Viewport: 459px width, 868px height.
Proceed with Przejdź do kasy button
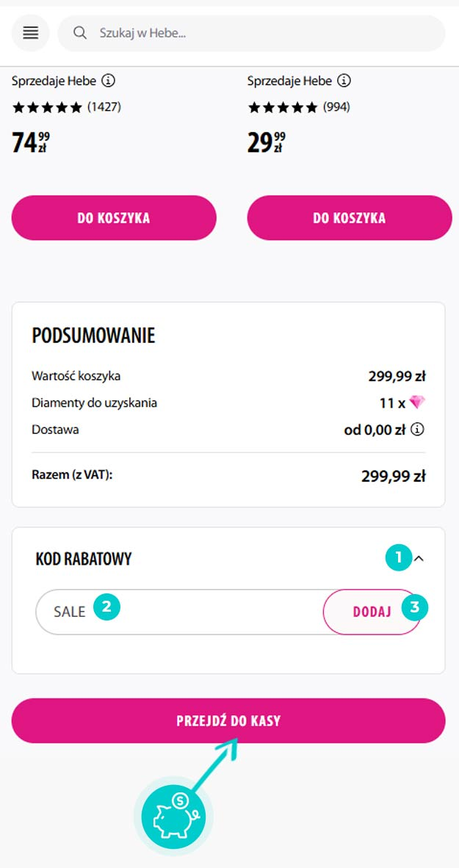[228, 721]
